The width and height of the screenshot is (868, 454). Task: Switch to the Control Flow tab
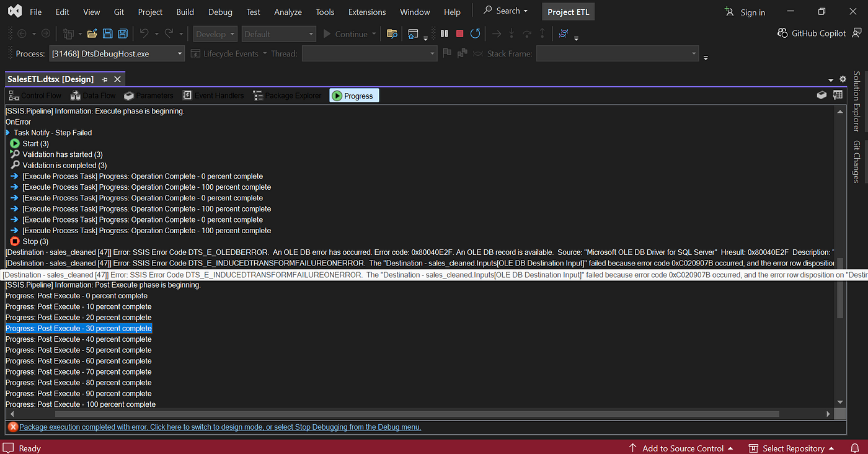point(35,96)
